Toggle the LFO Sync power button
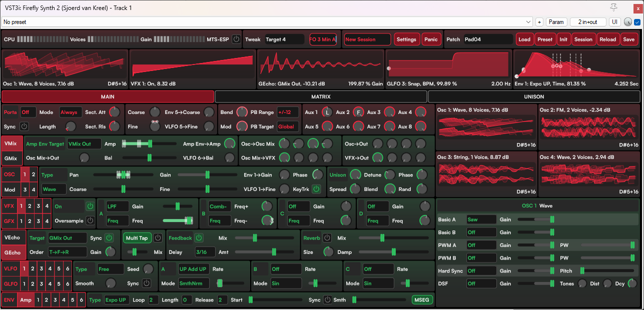644x310 pixels. tap(146, 283)
